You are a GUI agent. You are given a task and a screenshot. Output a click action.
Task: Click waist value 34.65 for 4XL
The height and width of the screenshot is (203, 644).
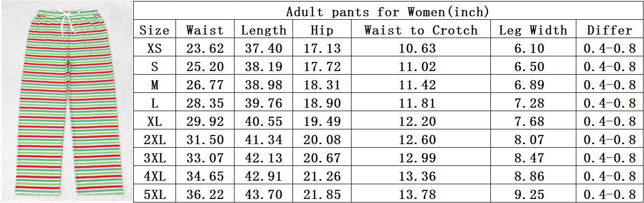point(205,177)
